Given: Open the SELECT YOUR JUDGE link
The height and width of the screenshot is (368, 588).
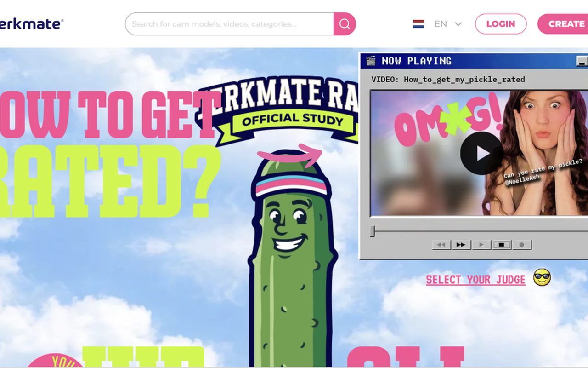Looking at the screenshot, I should [x=475, y=280].
